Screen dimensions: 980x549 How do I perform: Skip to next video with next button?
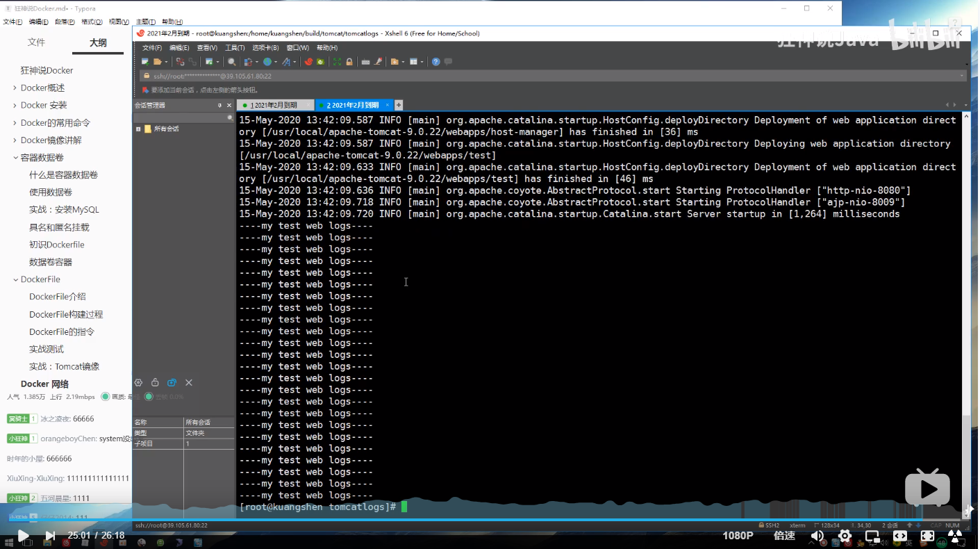click(50, 536)
